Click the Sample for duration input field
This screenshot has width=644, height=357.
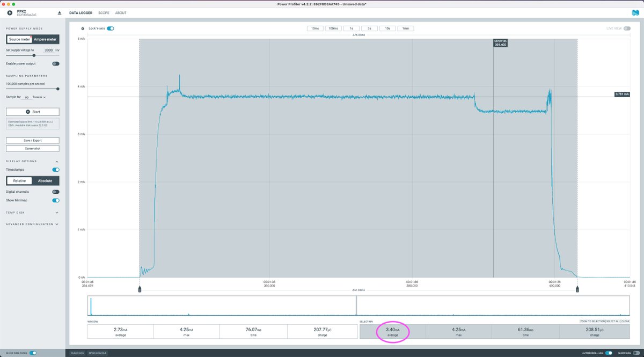(x=27, y=97)
